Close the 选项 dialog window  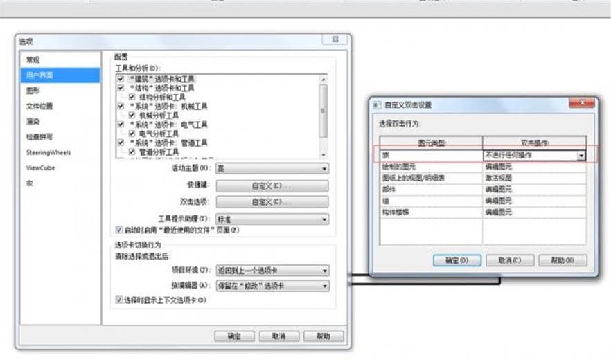335,41
